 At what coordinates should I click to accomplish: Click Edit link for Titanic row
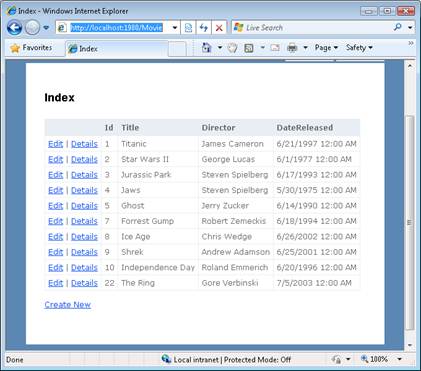pyautogui.click(x=55, y=144)
